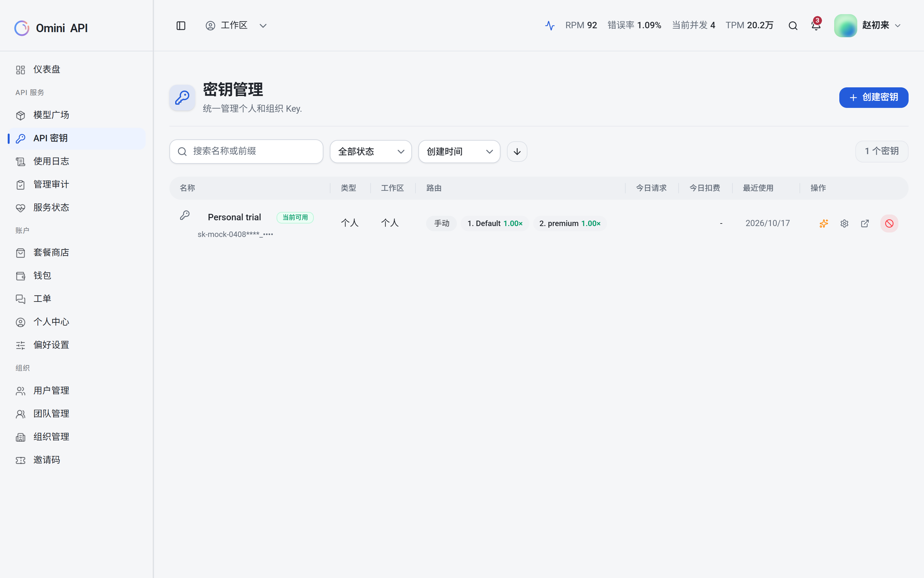Open 钱包 sidebar item
Screen dimensions: 924x578
[x=76, y=276]
